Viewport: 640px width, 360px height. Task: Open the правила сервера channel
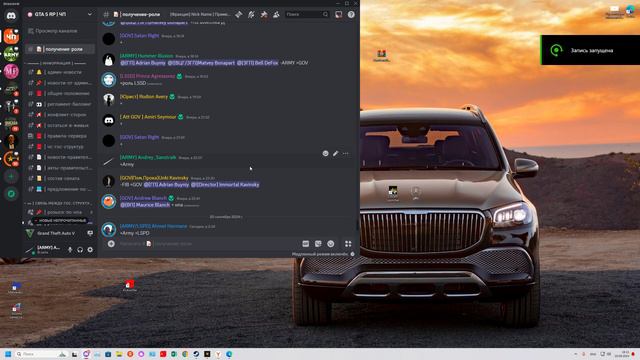pyautogui.click(x=60, y=136)
